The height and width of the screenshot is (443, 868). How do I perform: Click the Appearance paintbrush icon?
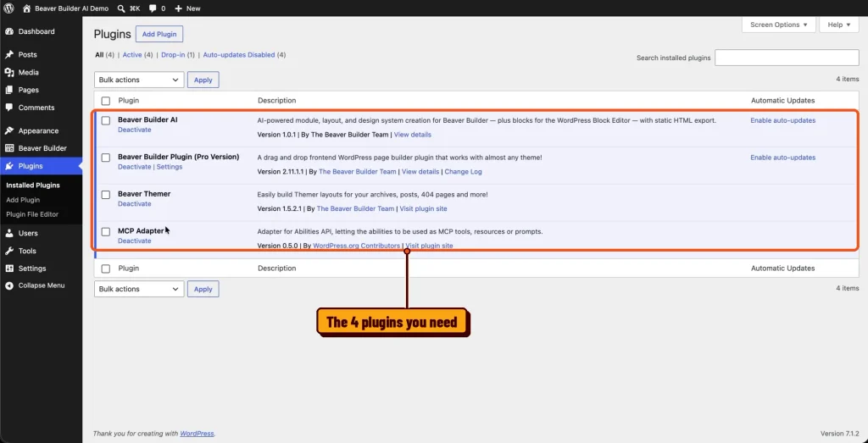click(9, 131)
